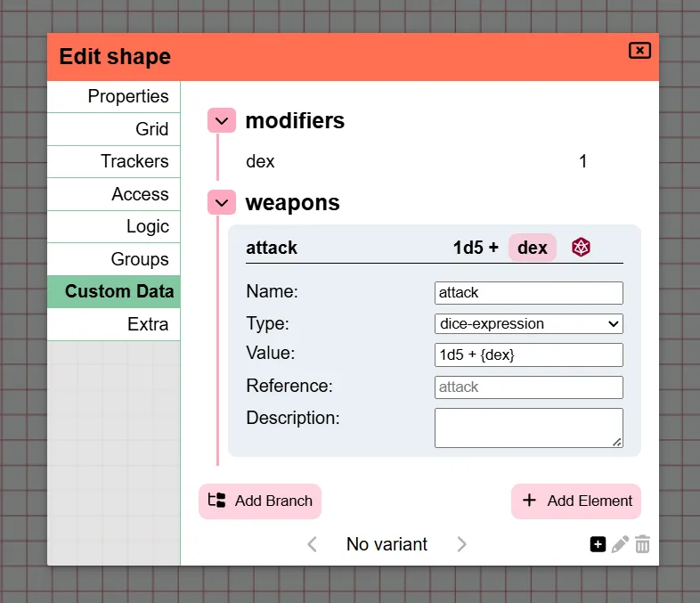
Task: Go to previous variant arrow
Action: [313, 544]
